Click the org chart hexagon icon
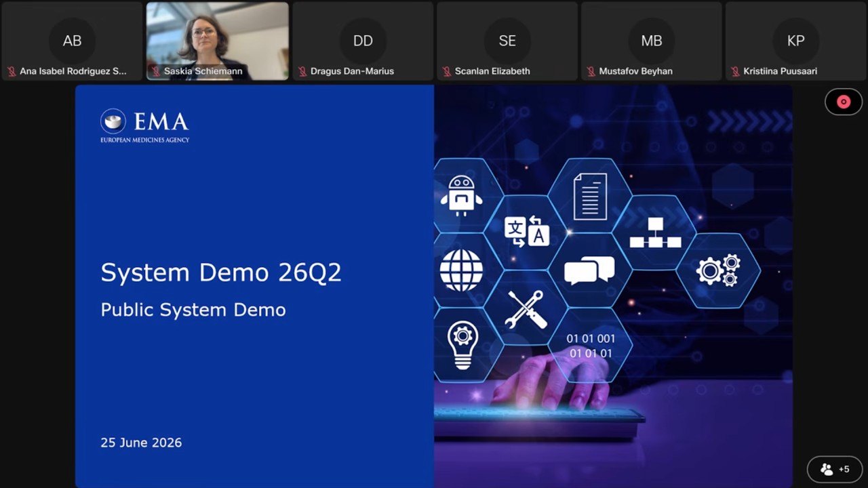The image size is (868, 488). click(655, 232)
